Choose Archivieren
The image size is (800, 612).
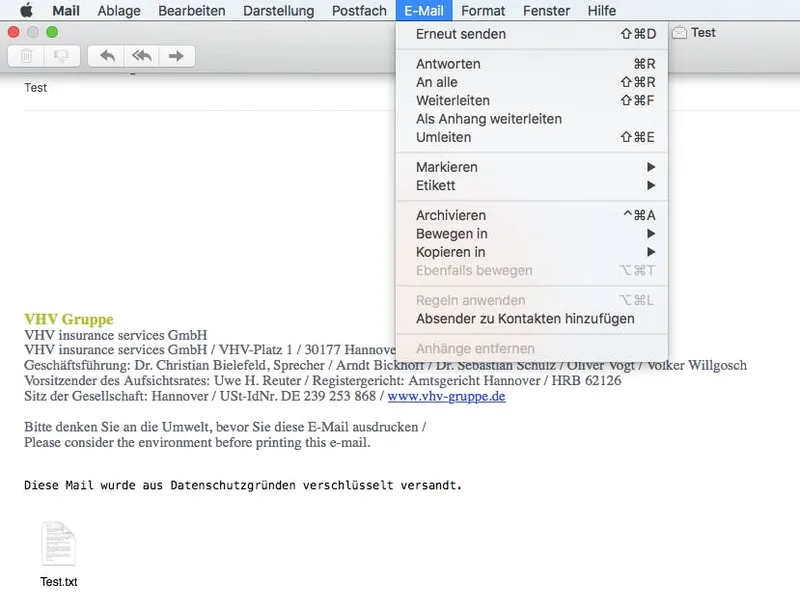tap(532, 215)
